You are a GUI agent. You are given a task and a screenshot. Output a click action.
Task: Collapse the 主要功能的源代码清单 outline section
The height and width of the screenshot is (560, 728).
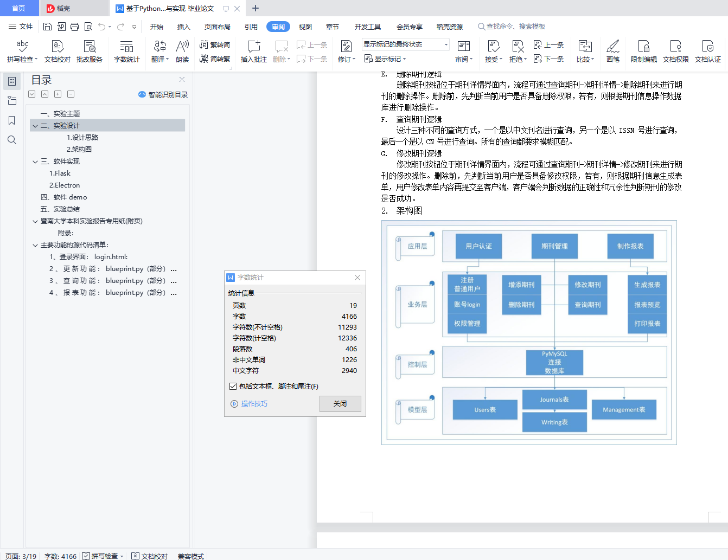[35, 245]
